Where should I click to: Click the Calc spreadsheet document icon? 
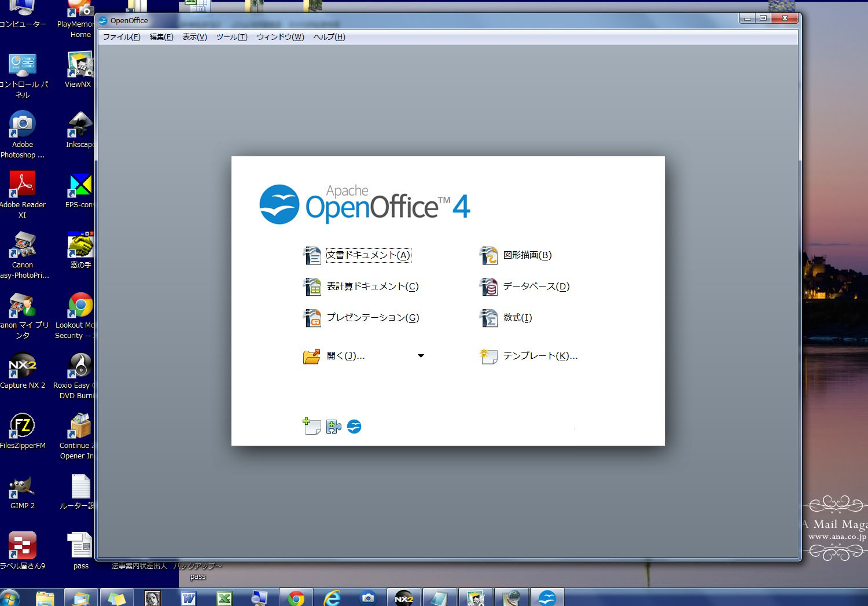pos(312,287)
